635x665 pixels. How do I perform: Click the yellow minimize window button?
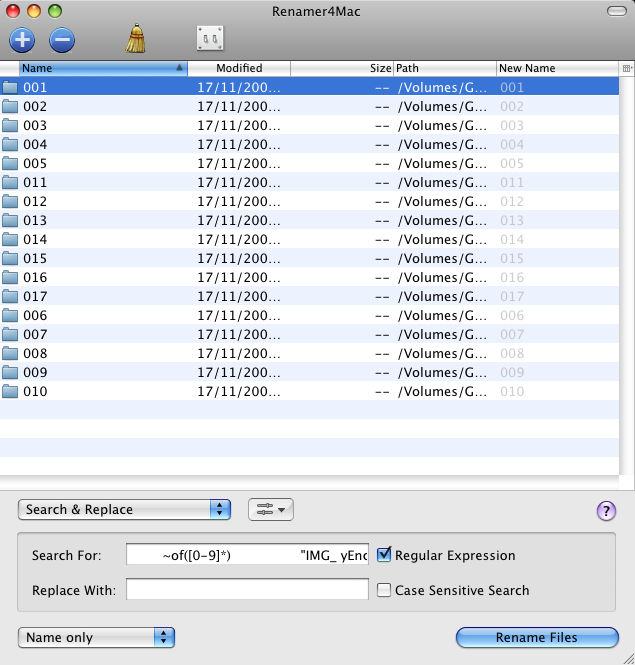(x=34, y=11)
